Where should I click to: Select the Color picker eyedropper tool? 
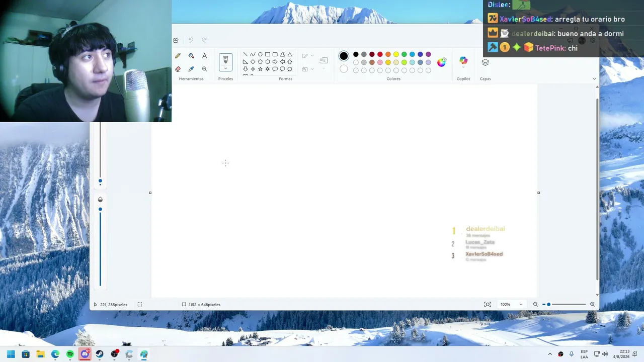coord(191,69)
